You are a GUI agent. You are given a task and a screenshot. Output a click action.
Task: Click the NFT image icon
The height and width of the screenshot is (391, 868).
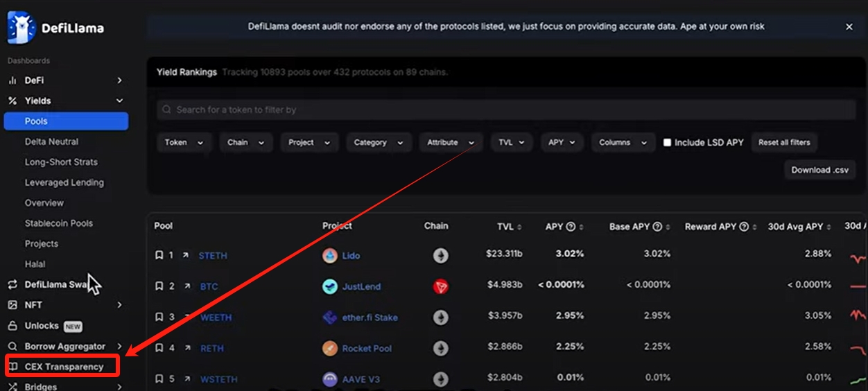(12, 305)
